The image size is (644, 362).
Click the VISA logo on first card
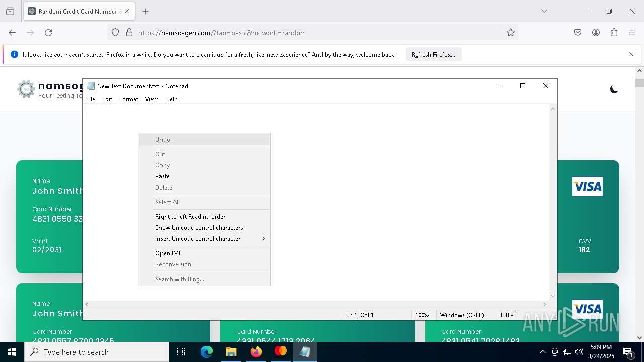[587, 187]
